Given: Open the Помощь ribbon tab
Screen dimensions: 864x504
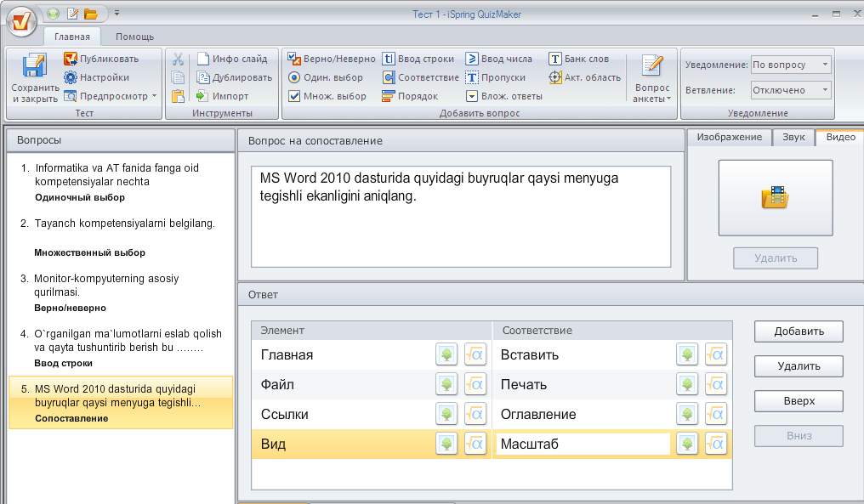Looking at the screenshot, I should [x=134, y=37].
